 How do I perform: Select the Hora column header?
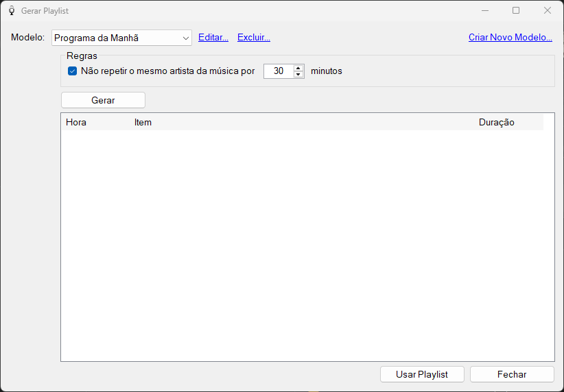click(76, 122)
